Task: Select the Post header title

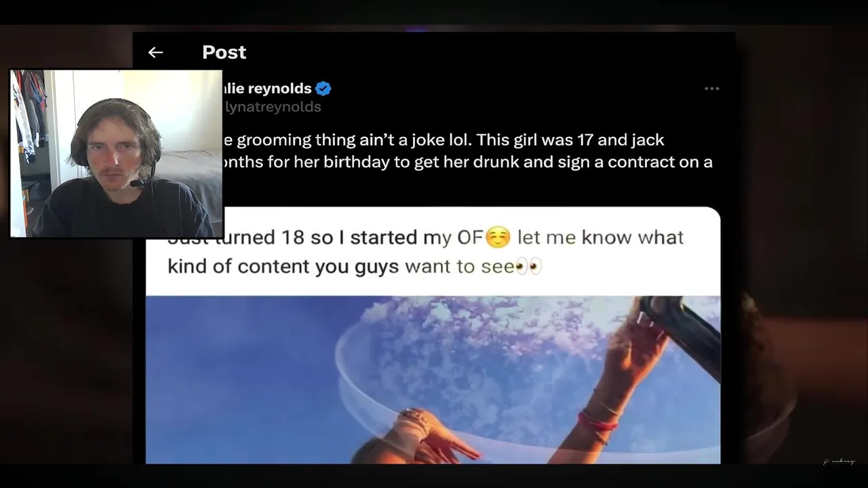Action: point(224,52)
